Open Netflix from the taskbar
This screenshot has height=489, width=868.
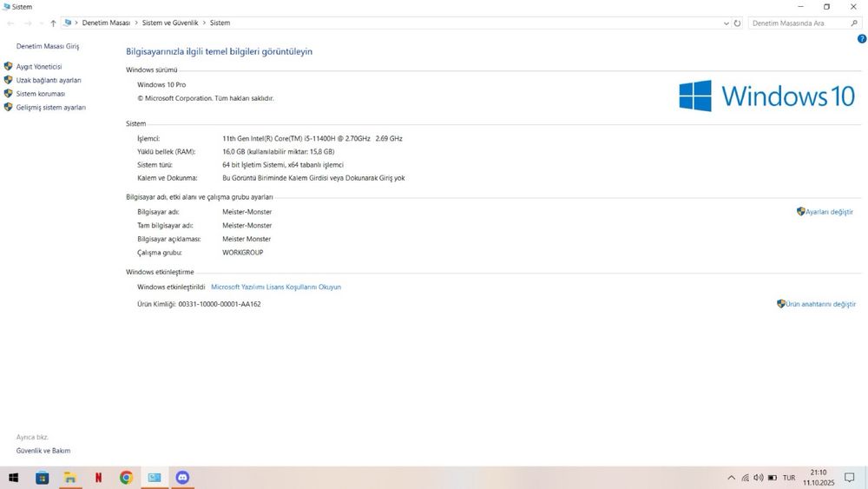(98, 478)
